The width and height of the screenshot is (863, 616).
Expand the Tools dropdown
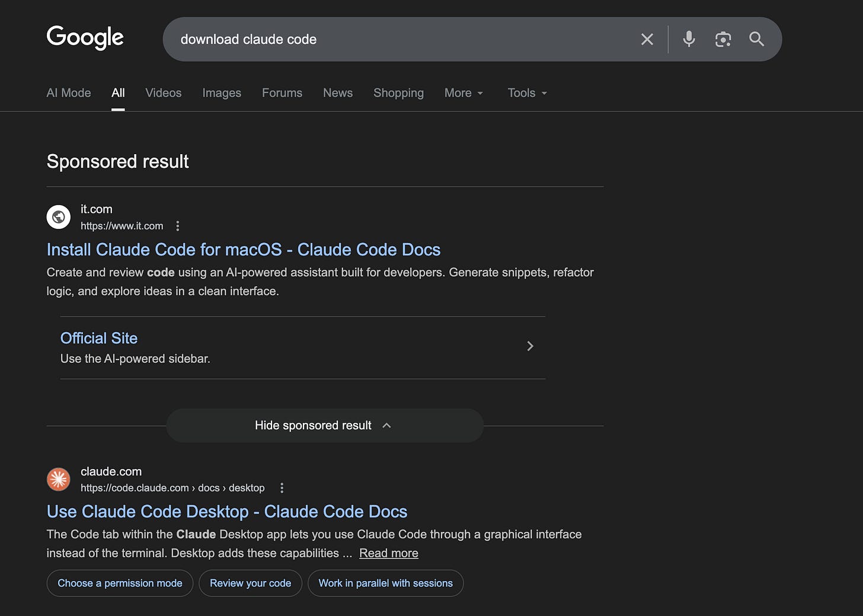tap(528, 93)
